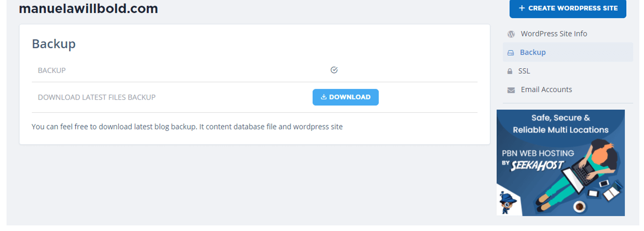Open the Email Accounts section

546,90
